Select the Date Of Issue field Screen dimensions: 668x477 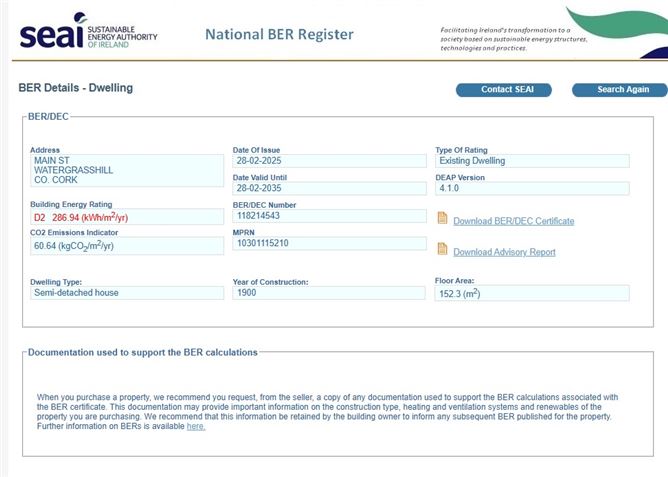[329, 161]
